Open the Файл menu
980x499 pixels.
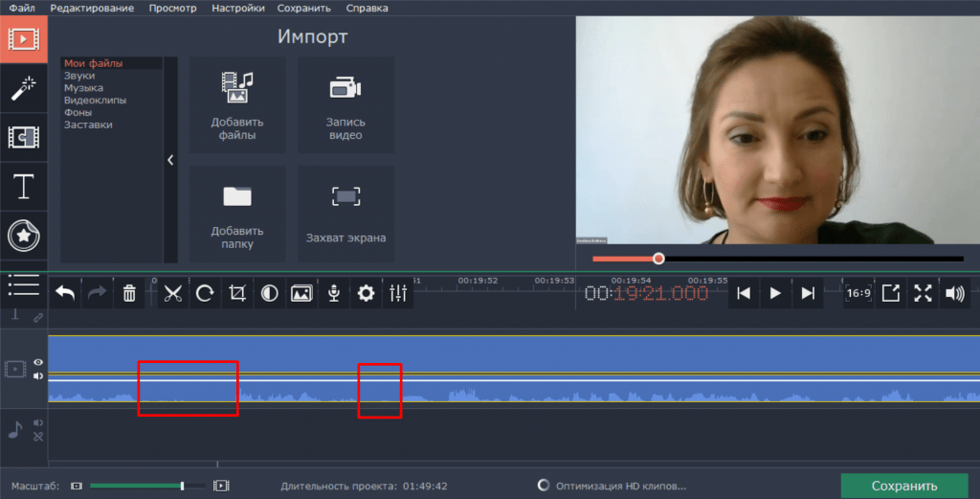pos(22,8)
